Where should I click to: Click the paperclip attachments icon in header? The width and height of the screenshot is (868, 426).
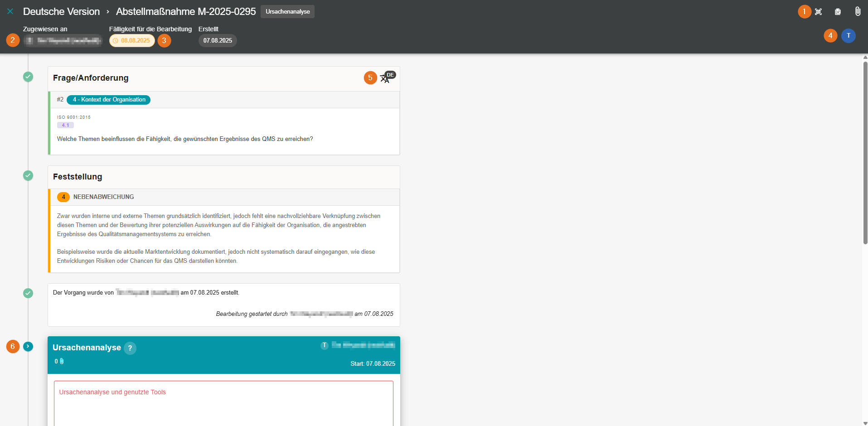pos(858,11)
